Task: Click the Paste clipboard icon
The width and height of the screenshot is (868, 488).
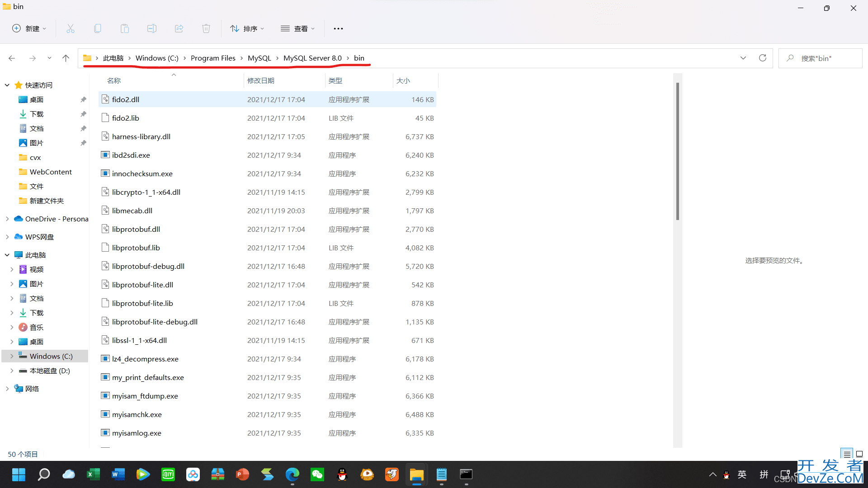Action: pyautogui.click(x=125, y=28)
